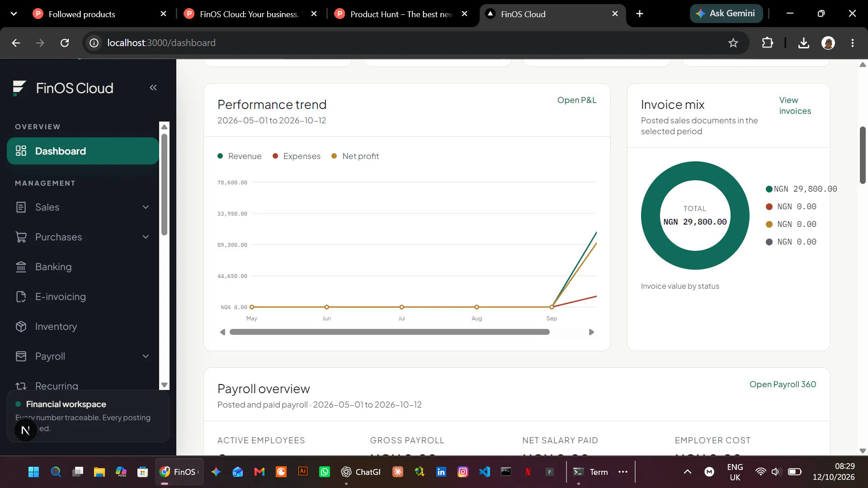Open the Next.js dev tools badge

[25, 430]
